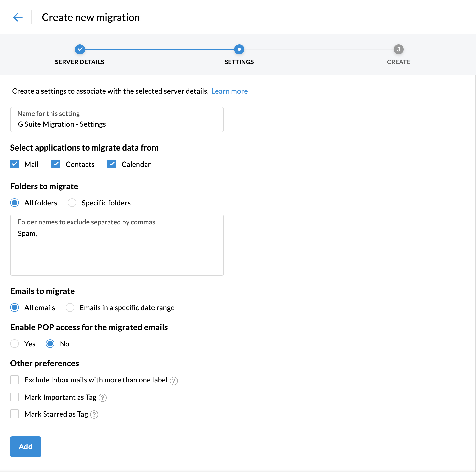Open the Learn more link
476x472 pixels.
point(229,91)
